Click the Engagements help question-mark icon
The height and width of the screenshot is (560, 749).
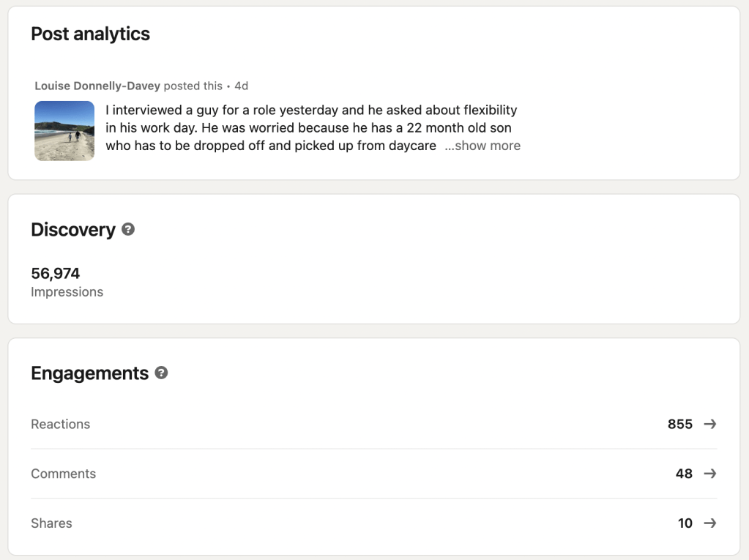pyautogui.click(x=162, y=373)
